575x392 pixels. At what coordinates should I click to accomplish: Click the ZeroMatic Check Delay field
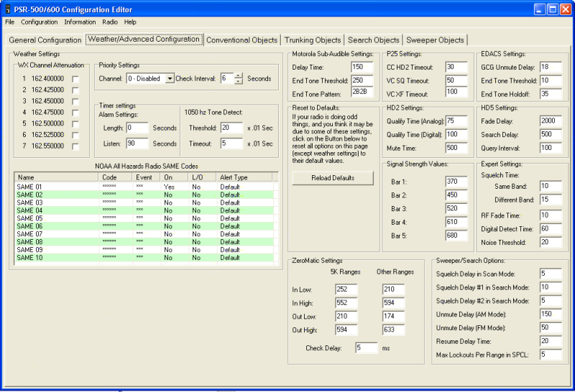pyautogui.click(x=366, y=347)
